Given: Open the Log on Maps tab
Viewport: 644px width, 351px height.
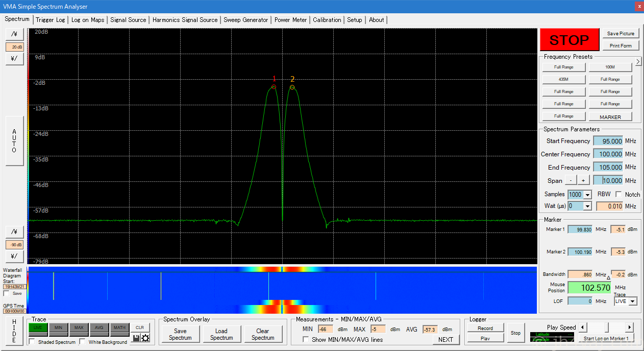Looking at the screenshot, I should pos(88,20).
